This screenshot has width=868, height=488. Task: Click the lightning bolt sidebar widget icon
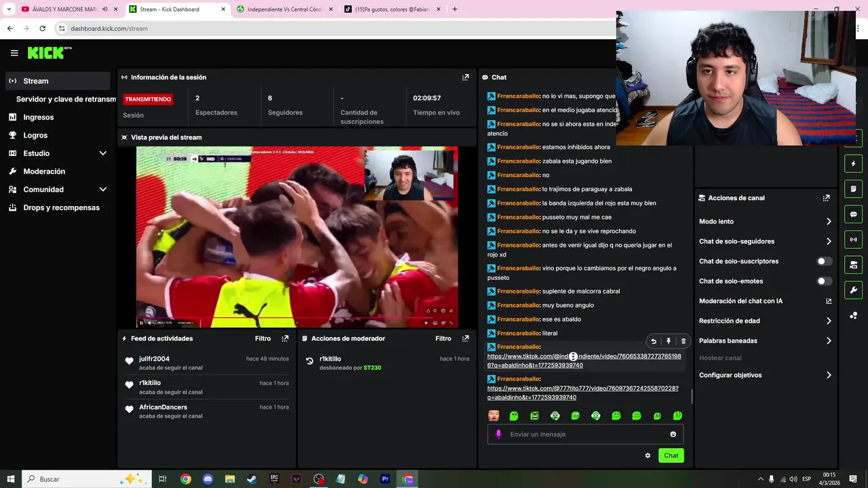[x=854, y=163]
